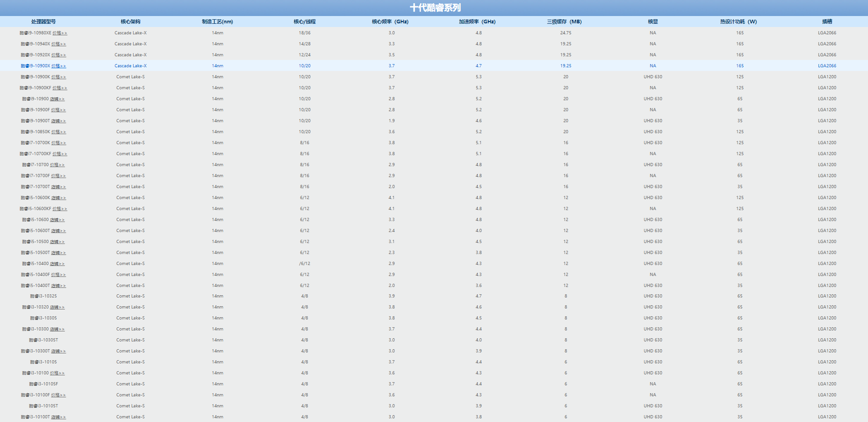
Task: Open the 价格>> link for 酷睿i7-10700
Action: click(x=57, y=165)
